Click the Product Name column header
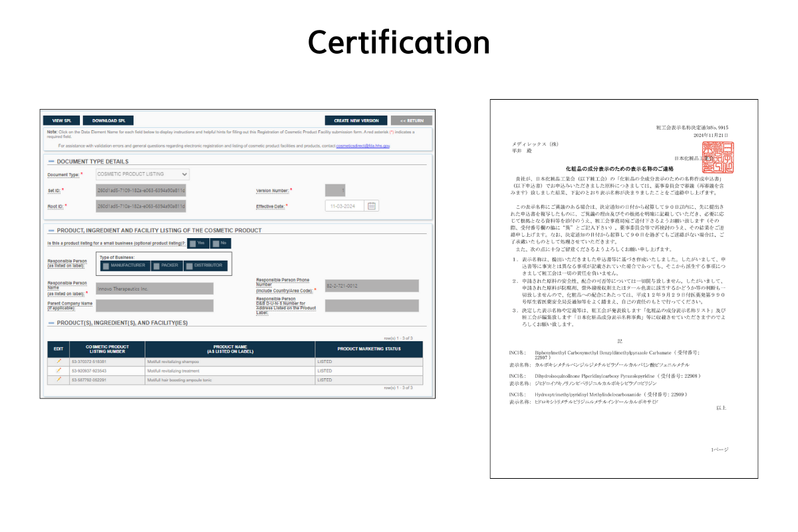 click(230, 349)
